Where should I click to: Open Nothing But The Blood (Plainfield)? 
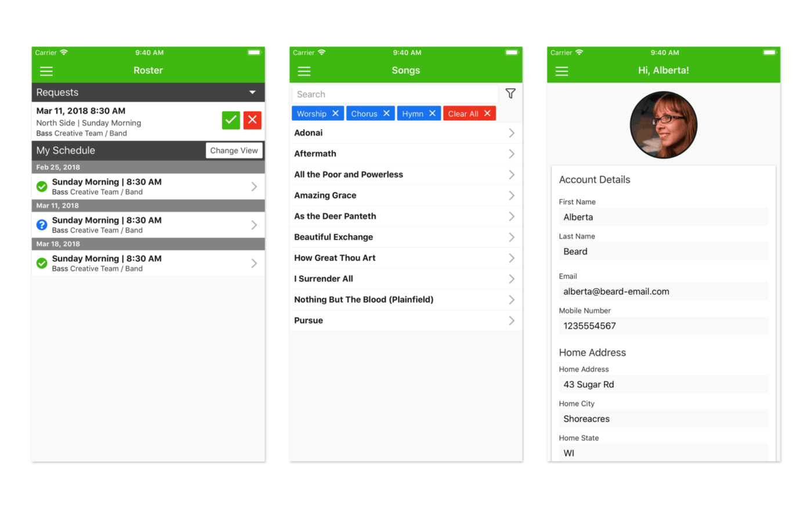pos(406,300)
